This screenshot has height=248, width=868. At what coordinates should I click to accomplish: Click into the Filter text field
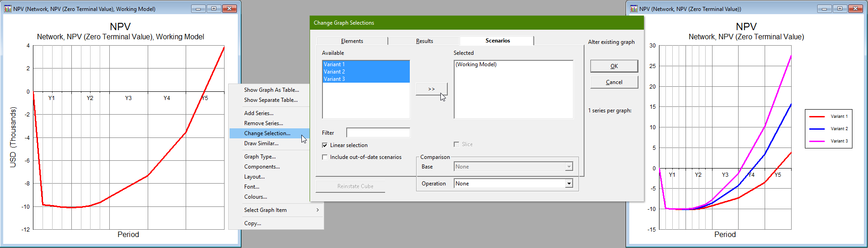378,133
